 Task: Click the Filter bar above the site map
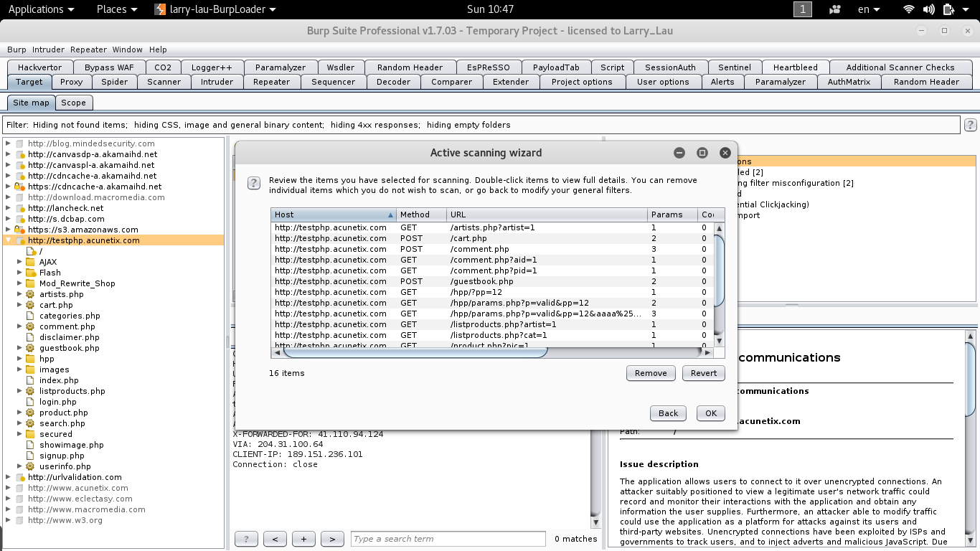click(481, 125)
